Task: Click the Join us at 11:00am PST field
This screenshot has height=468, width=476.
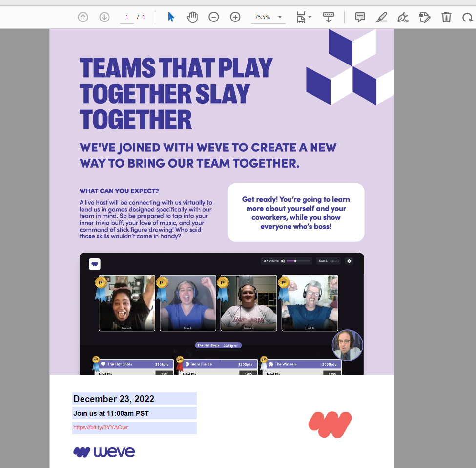Action: point(134,413)
